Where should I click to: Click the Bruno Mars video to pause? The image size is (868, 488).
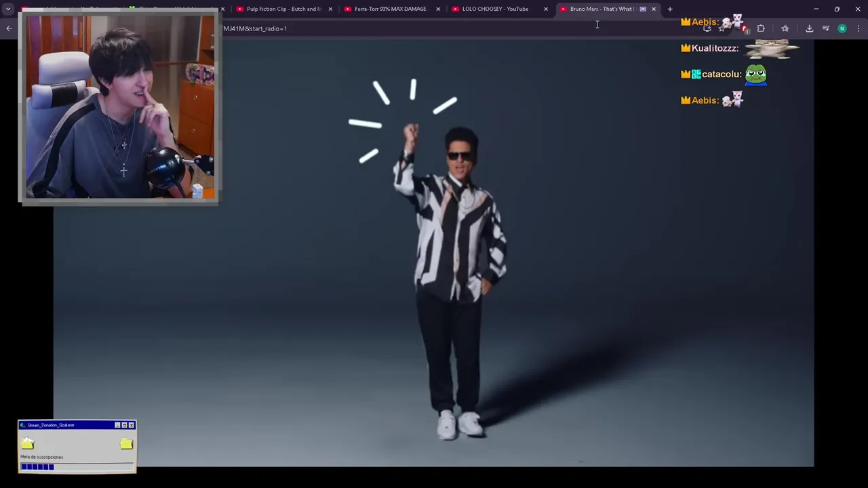(x=434, y=254)
